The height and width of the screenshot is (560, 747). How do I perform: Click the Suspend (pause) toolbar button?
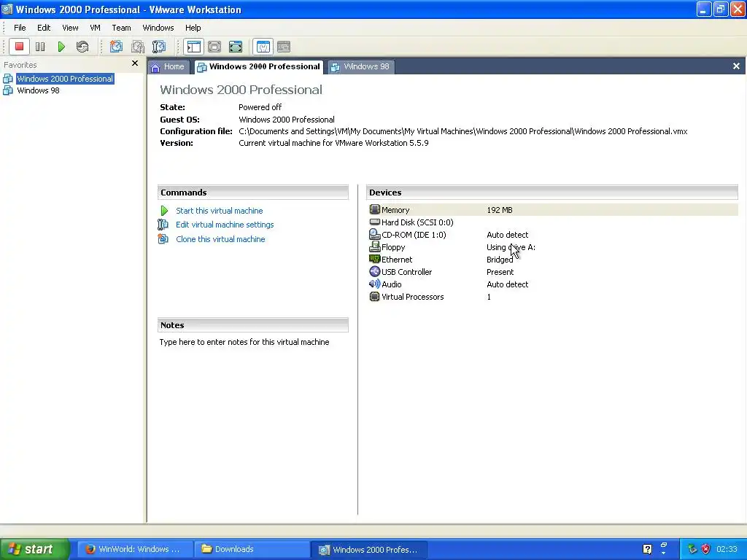tap(41, 47)
